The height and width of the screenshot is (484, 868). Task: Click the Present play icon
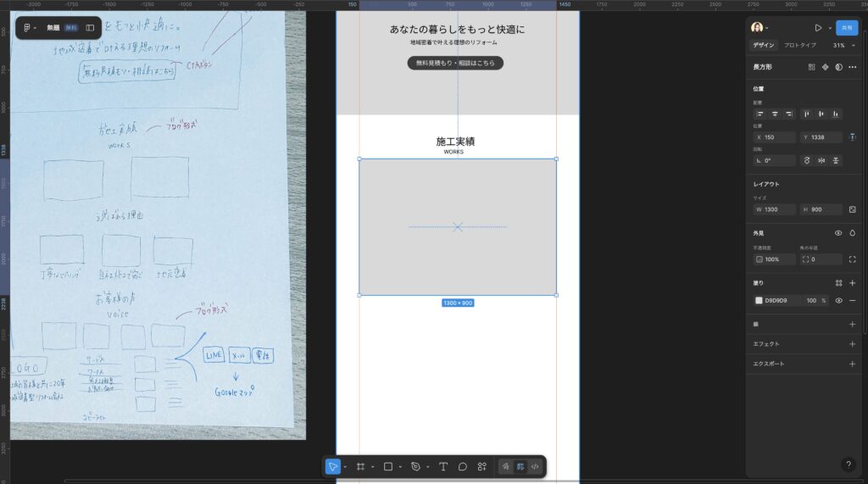(818, 27)
